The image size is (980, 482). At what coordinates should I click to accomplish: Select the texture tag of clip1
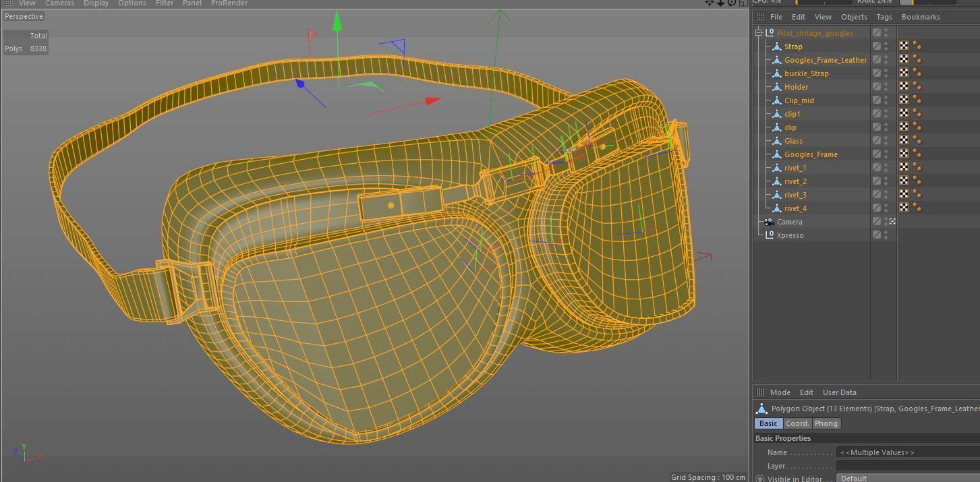coord(904,113)
